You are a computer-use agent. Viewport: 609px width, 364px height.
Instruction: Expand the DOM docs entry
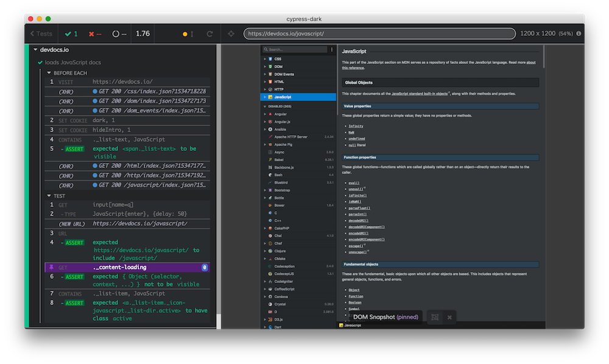(x=265, y=67)
